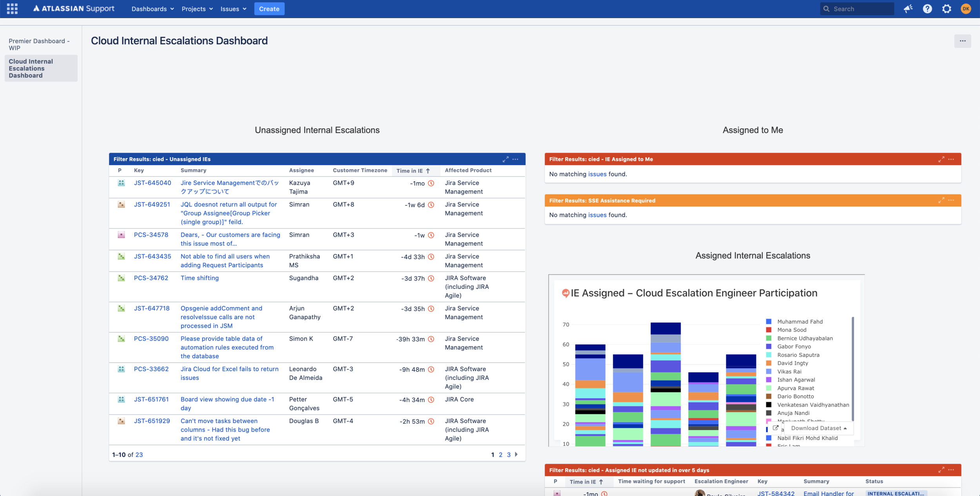Click the Create button
Viewport: 980px width, 496px height.
[269, 9]
